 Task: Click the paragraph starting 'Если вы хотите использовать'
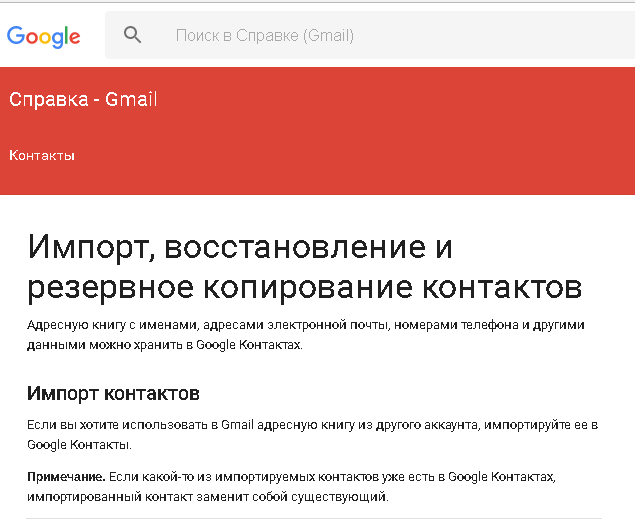pos(313,435)
